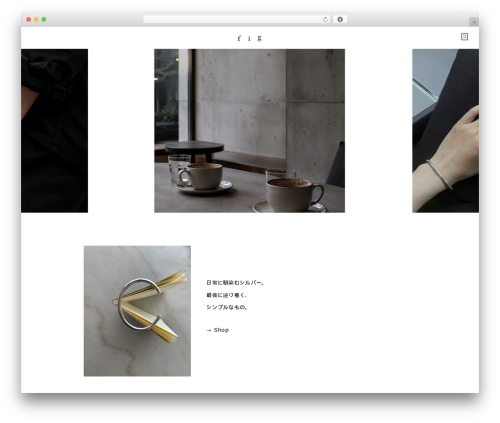This screenshot has height=423, width=500.
Task: Open a new tab with the plus button
Action: click(x=474, y=22)
